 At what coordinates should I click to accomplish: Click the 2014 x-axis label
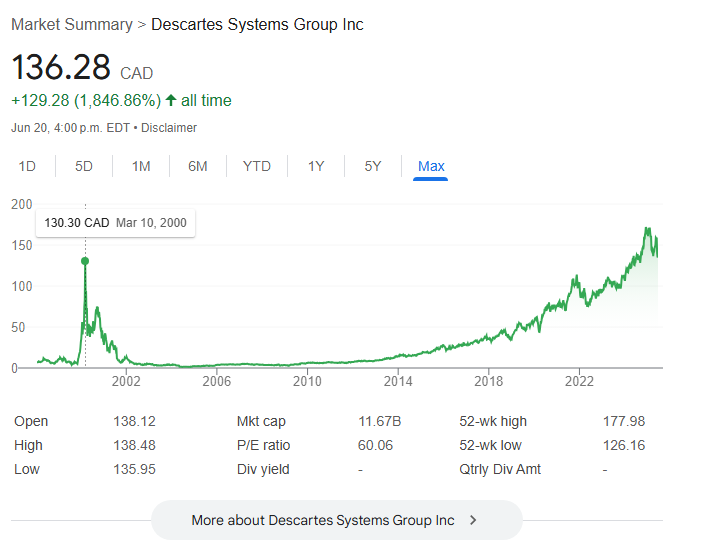tap(398, 381)
